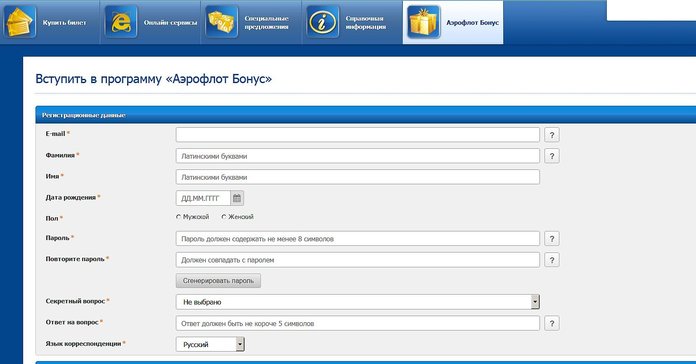696x364 pixels.
Task: Focus the E-mail input field
Action: pyautogui.click(x=358, y=135)
